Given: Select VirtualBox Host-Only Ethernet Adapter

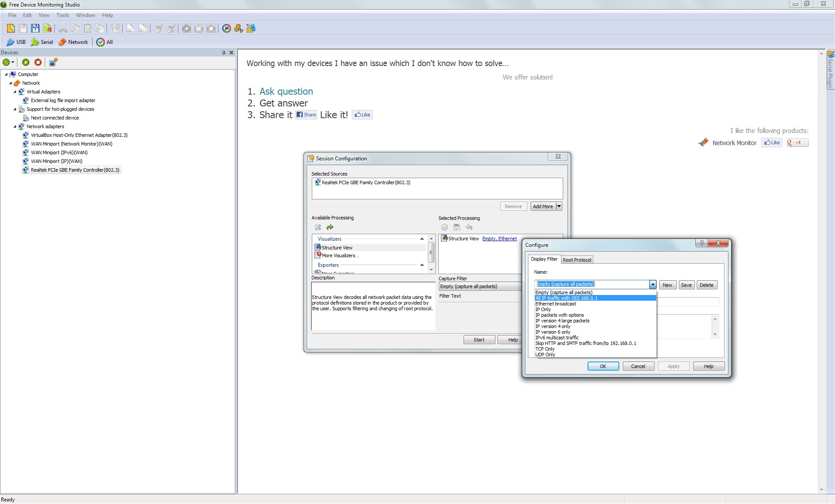Looking at the screenshot, I should [79, 135].
